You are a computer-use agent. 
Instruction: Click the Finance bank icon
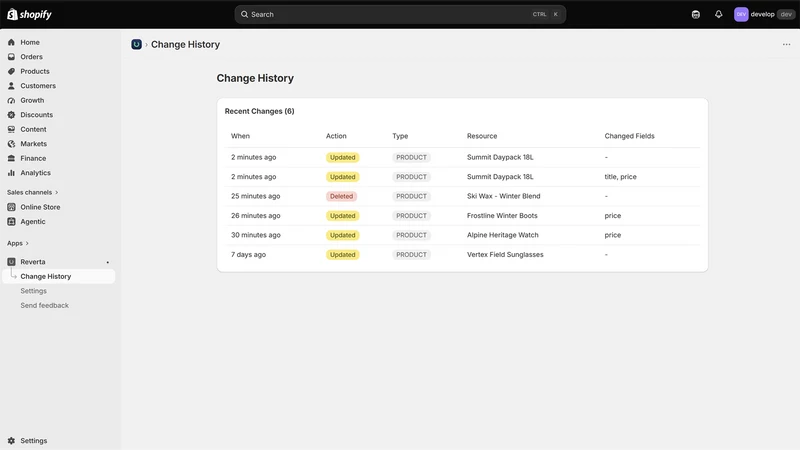[11, 158]
